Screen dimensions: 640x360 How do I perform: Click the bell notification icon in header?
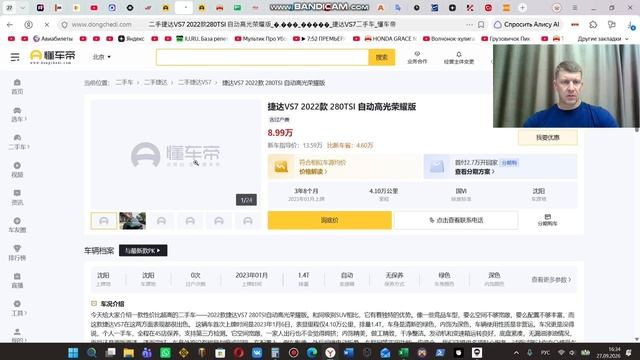459,55
